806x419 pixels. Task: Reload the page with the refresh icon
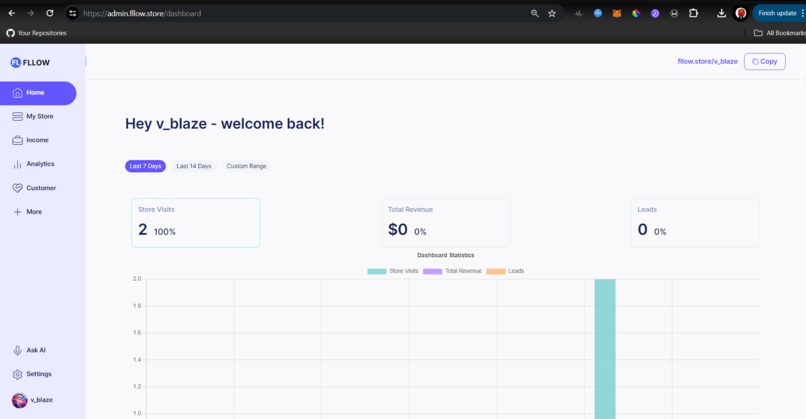click(50, 13)
